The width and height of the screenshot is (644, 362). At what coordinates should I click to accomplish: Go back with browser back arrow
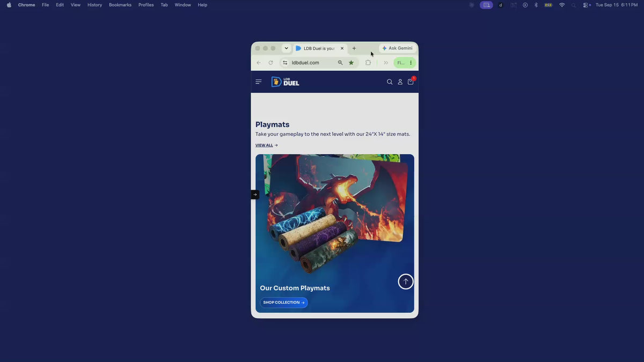[259, 63]
